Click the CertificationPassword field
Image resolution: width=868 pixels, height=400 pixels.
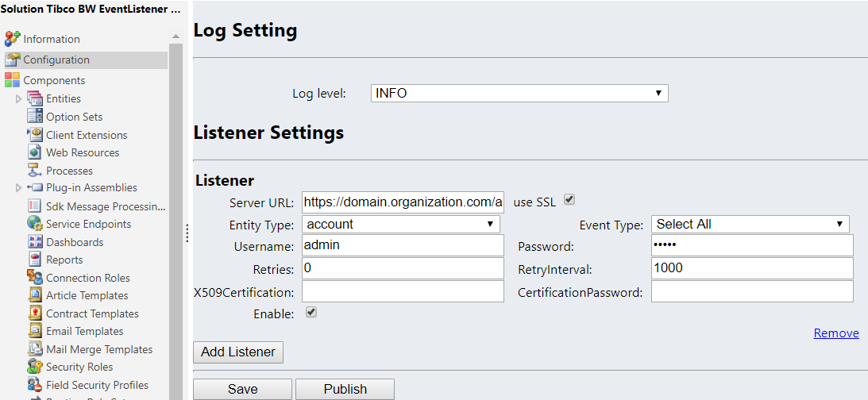tap(752, 291)
